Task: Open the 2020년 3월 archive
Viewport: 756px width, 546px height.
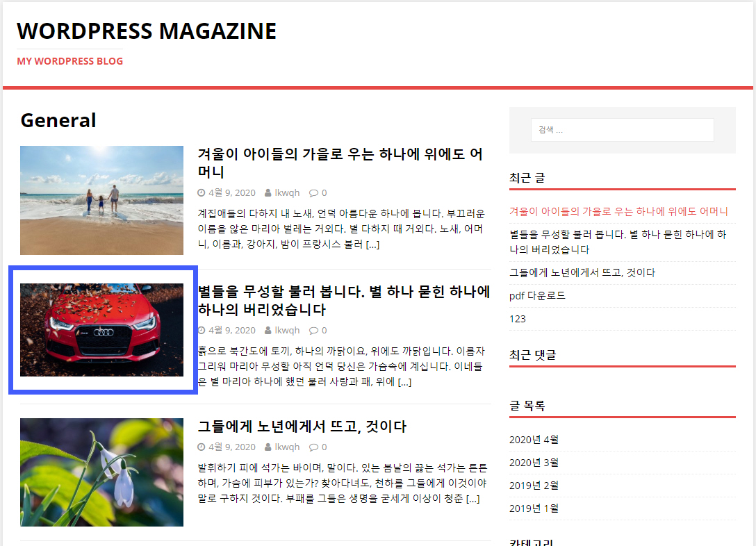Action: 534,463
